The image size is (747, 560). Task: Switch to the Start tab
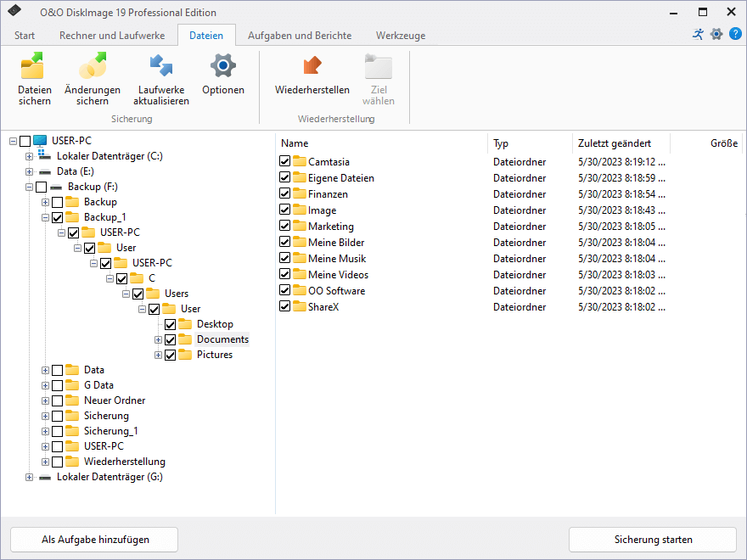[x=25, y=36]
